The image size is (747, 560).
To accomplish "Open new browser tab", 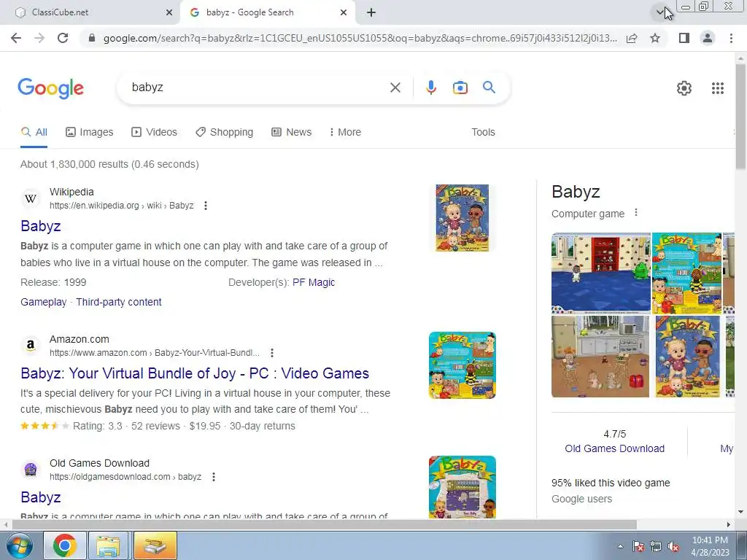I will (371, 13).
